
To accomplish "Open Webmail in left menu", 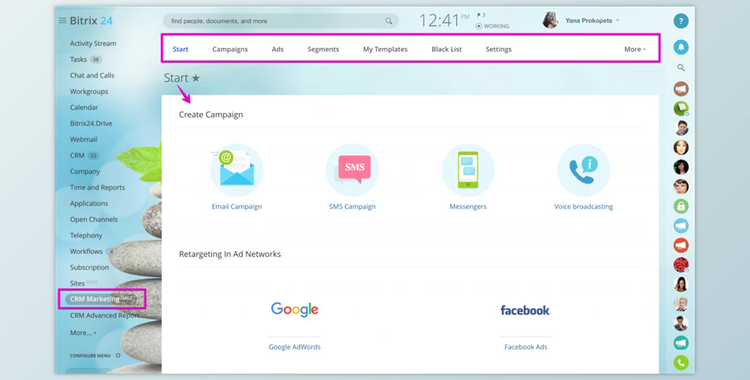I will pyautogui.click(x=83, y=139).
